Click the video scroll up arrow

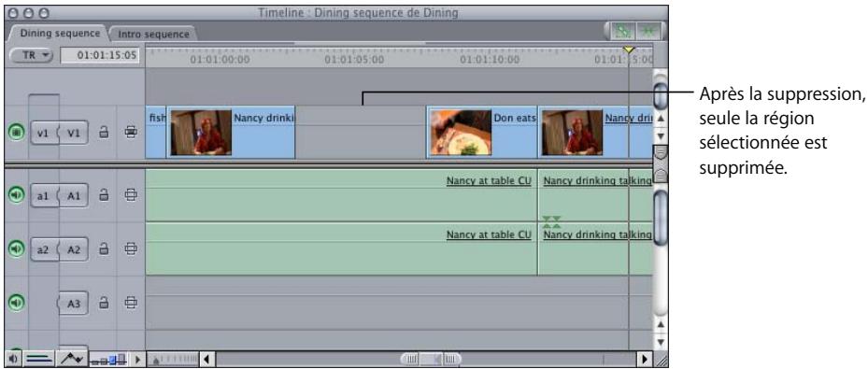[661, 119]
